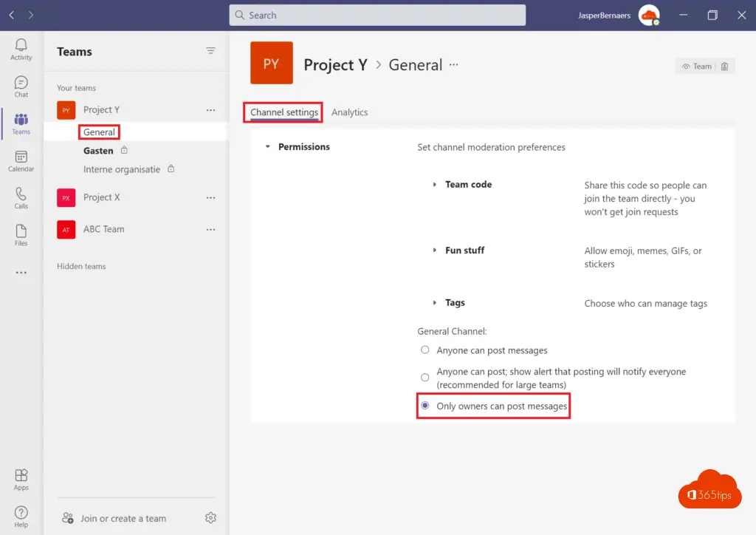The image size is (756, 535).
Task: Click the large PY team logo
Action: click(272, 63)
